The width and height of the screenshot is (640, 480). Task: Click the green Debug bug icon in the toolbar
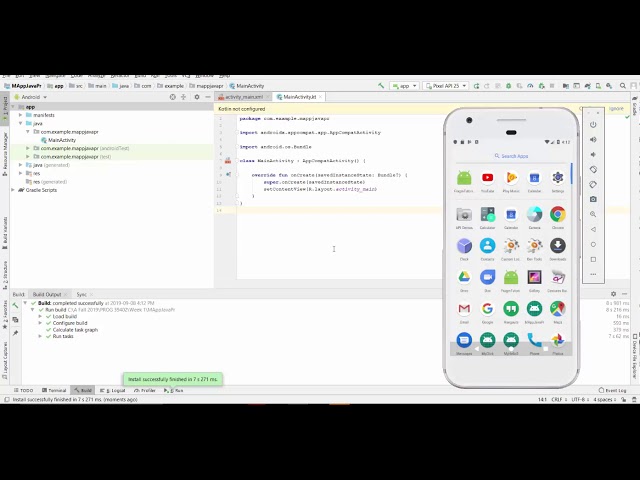pos(509,86)
